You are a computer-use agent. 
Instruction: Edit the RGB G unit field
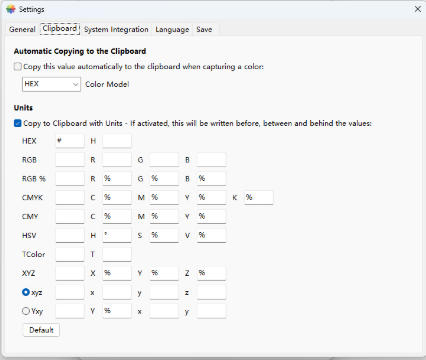click(164, 160)
